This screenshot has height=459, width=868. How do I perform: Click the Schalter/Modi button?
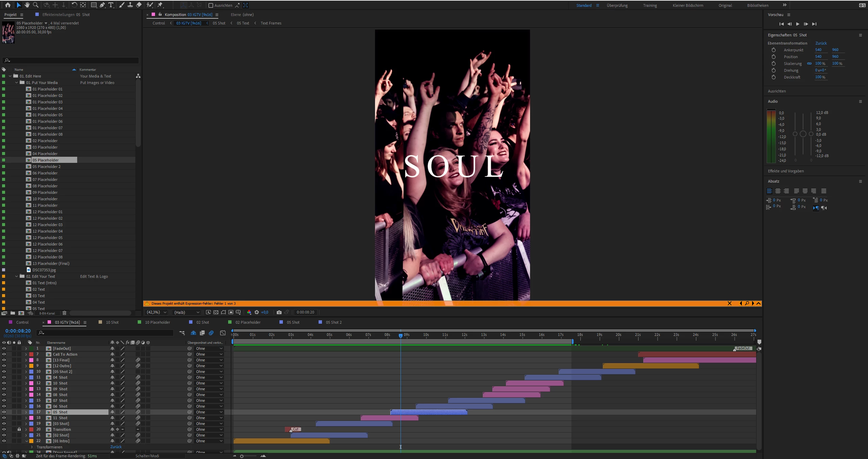[x=147, y=456]
